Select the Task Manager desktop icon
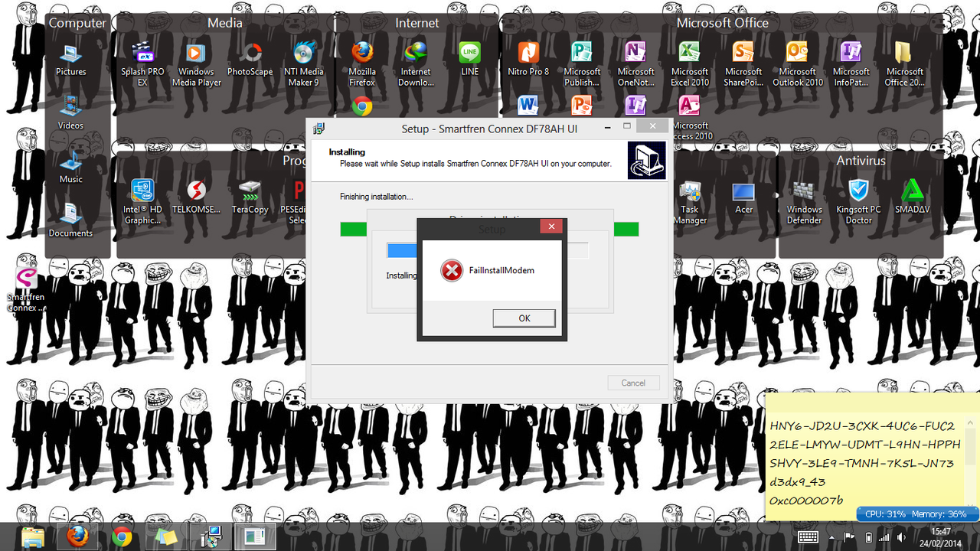The width and height of the screenshot is (980, 551). tap(690, 202)
